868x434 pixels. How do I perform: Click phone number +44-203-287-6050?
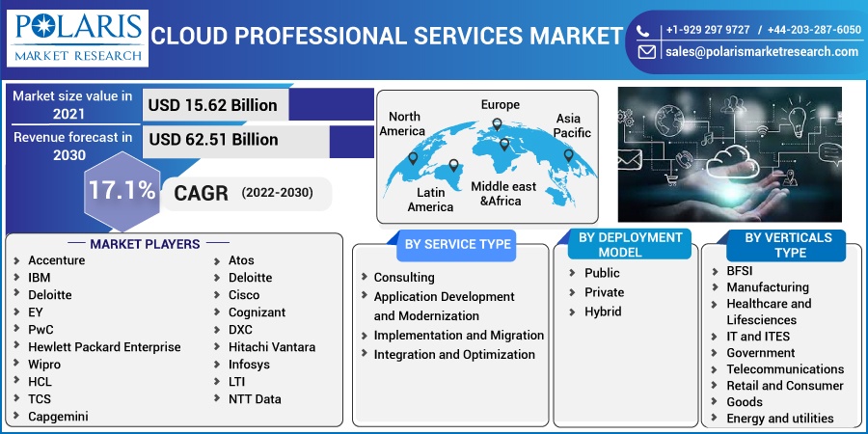pos(814,30)
